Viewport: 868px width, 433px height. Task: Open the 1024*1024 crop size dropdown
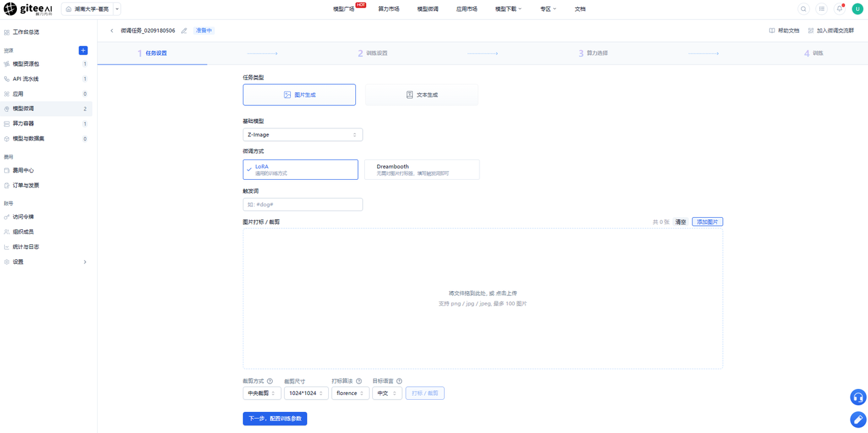tap(307, 393)
